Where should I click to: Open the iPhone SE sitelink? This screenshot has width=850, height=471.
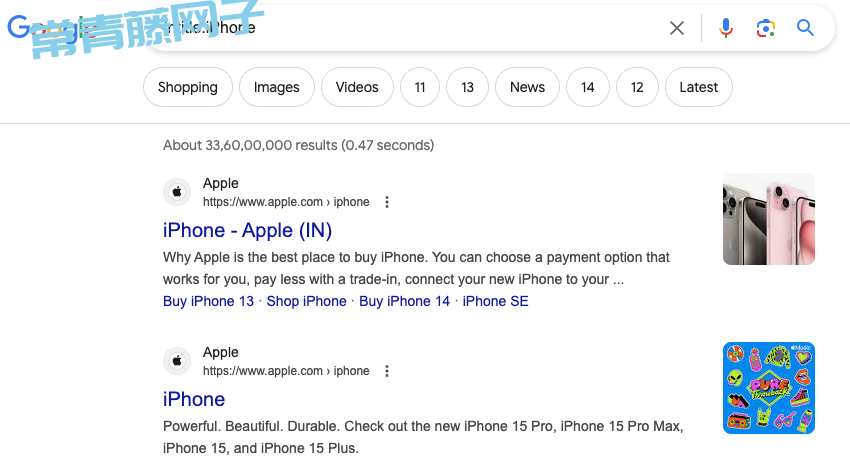495,301
